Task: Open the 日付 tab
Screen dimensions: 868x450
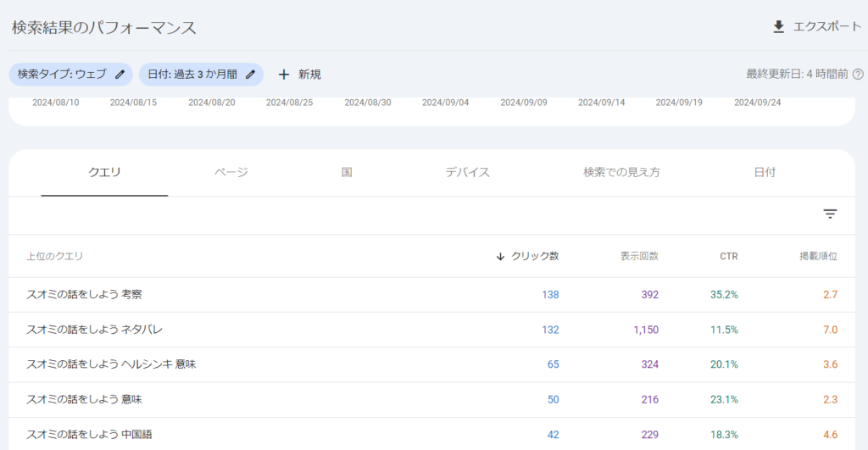Action: (x=765, y=173)
